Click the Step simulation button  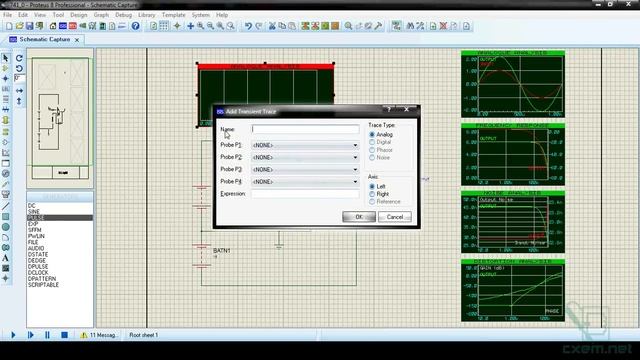[30, 335]
